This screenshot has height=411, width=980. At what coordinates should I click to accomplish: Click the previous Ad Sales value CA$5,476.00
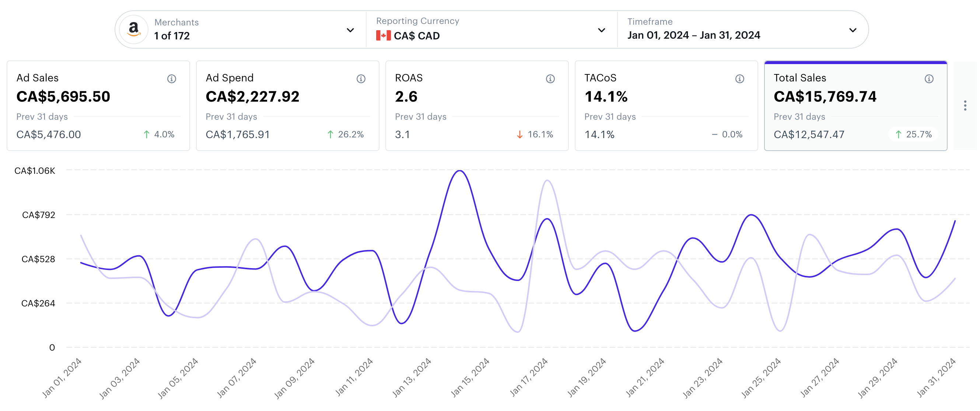point(48,134)
